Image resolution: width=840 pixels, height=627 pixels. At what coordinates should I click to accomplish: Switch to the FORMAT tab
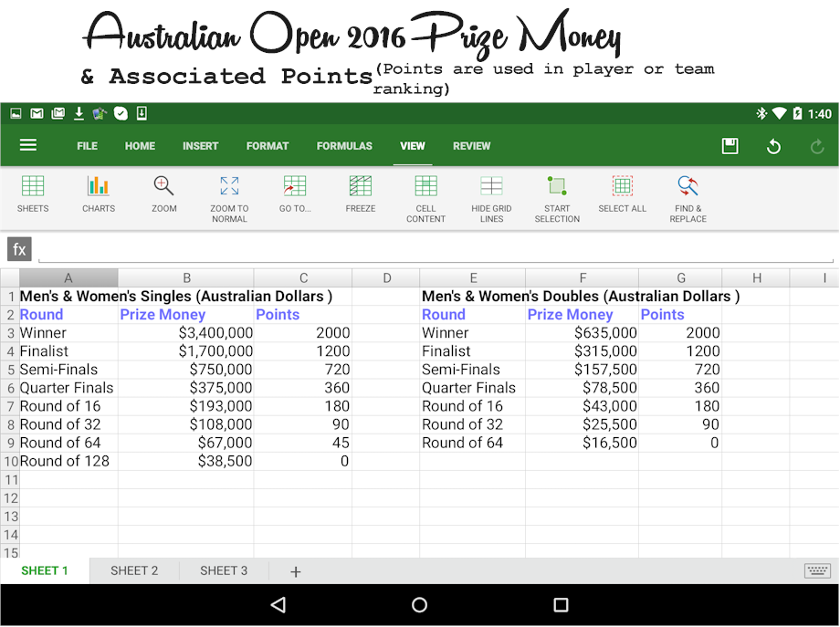[x=268, y=146]
